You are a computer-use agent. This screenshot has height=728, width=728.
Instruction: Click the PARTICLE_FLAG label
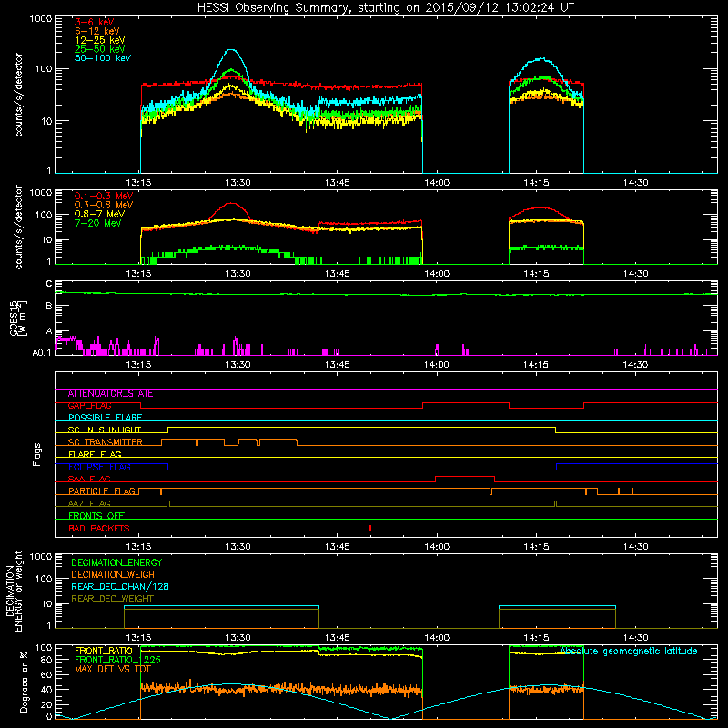pos(102,491)
